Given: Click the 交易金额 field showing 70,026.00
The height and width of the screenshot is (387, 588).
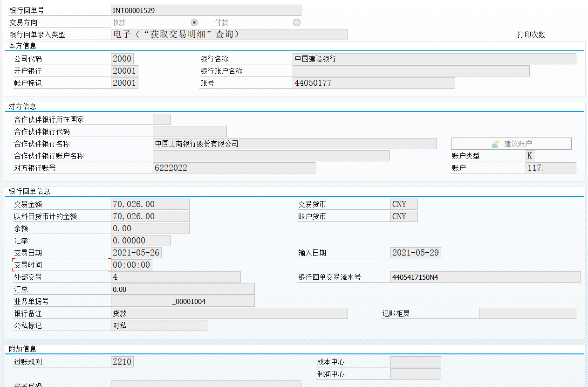Looking at the screenshot, I should (149, 204).
